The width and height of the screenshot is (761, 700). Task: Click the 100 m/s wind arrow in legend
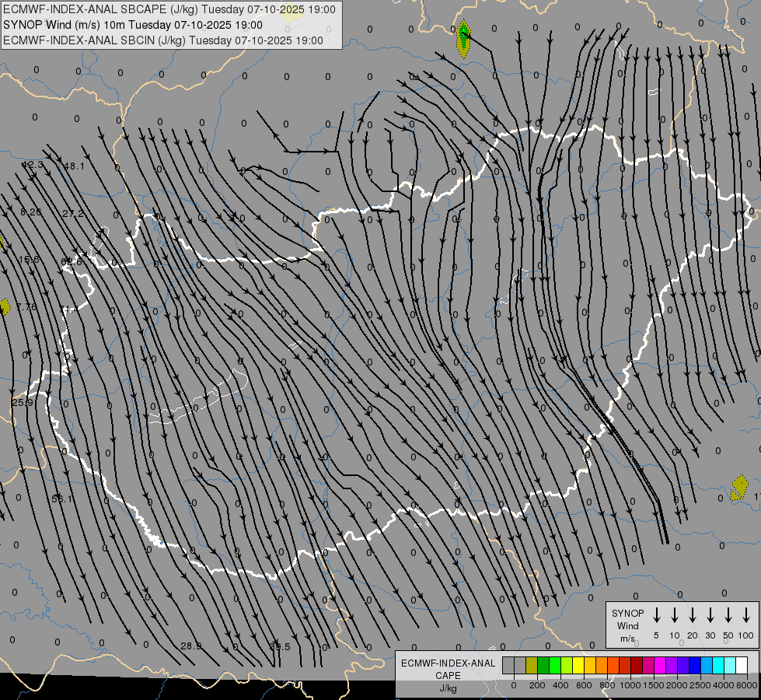coord(746,615)
